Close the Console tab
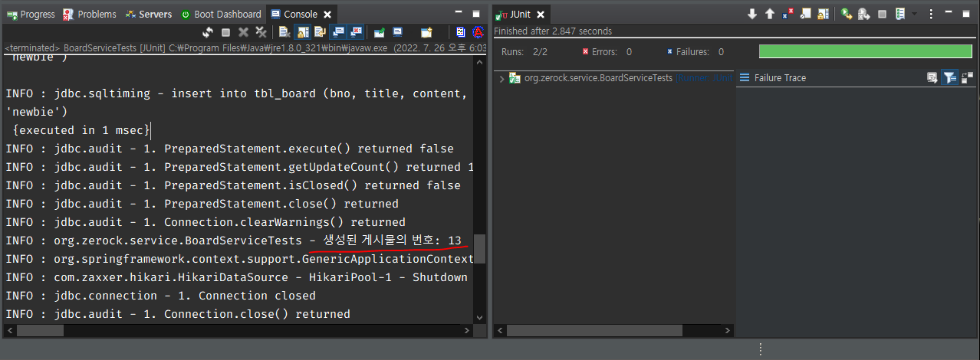Image resolution: width=980 pixels, height=360 pixels. (327, 15)
